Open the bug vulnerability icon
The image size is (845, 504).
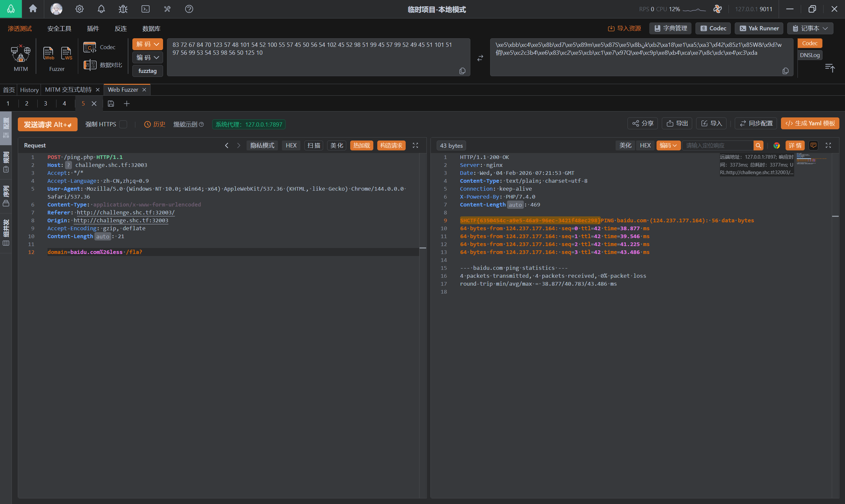click(123, 9)
